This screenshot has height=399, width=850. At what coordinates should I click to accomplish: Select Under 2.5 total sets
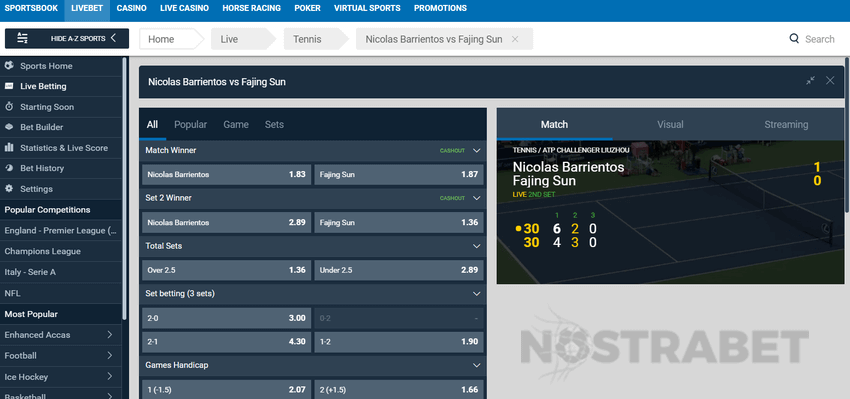point(399,270)
